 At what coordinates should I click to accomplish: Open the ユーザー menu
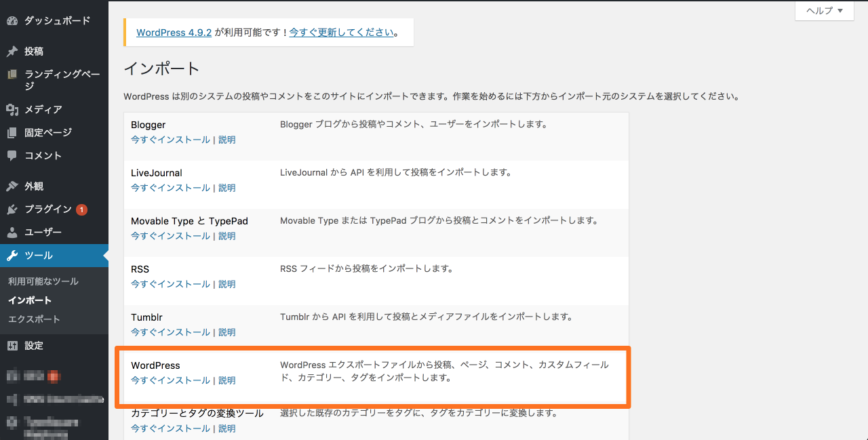coord(54,232)
